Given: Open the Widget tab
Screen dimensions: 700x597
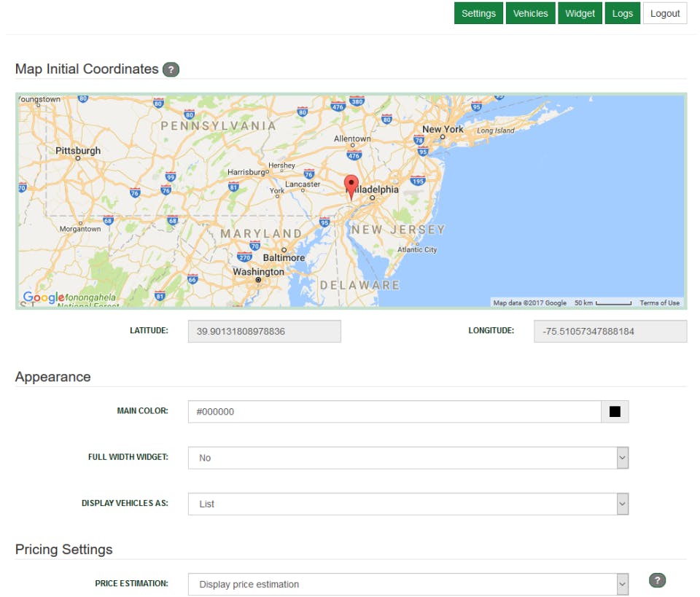Looking at the screenshot, I should tap(580, 13).
